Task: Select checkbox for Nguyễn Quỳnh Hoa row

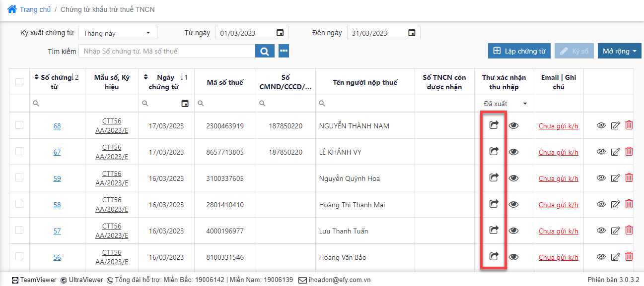Action: [19, 178]
